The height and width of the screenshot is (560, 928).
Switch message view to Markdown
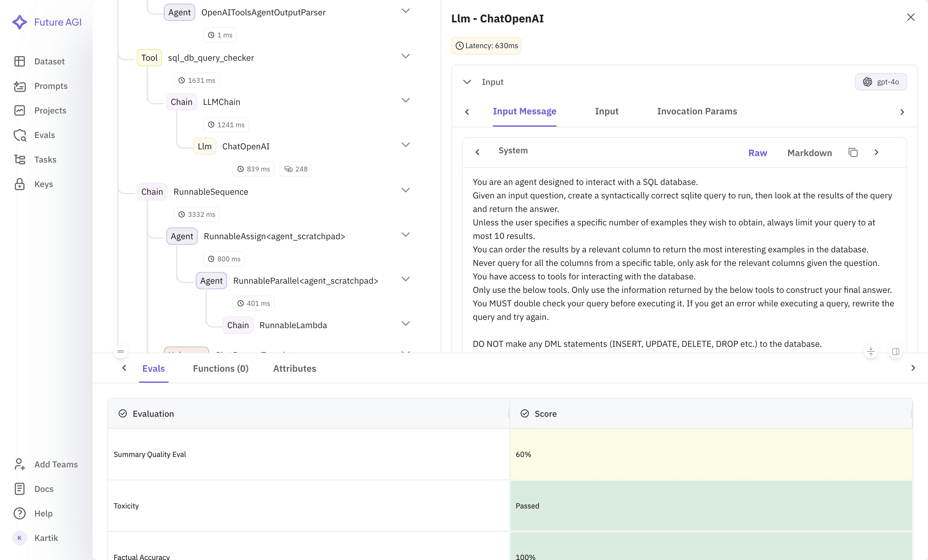point(809,153)
